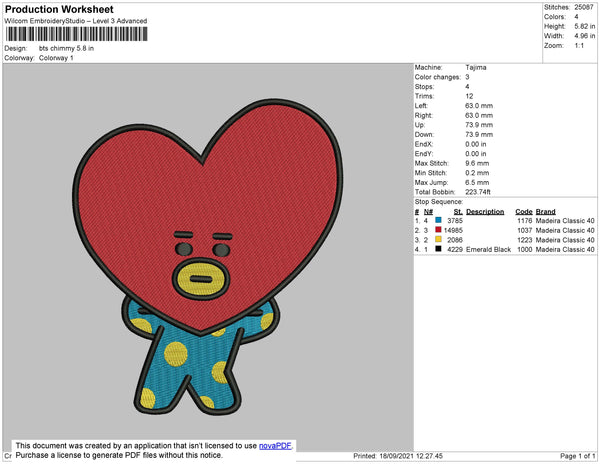Click the Max Stitch value '9.6 mm'
Screen dimensions: 600x464
click(477, 163)
